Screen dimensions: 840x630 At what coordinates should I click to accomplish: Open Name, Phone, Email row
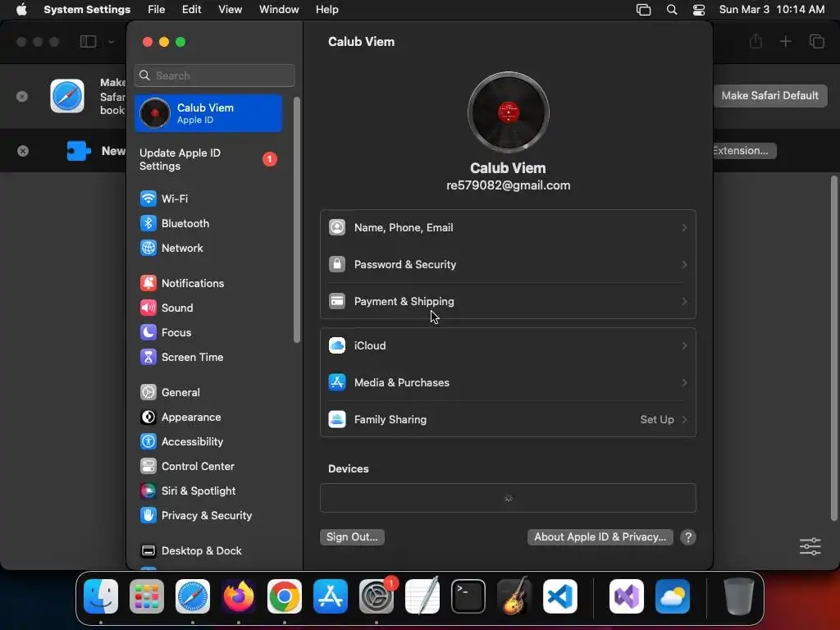(x=508, y=228)
